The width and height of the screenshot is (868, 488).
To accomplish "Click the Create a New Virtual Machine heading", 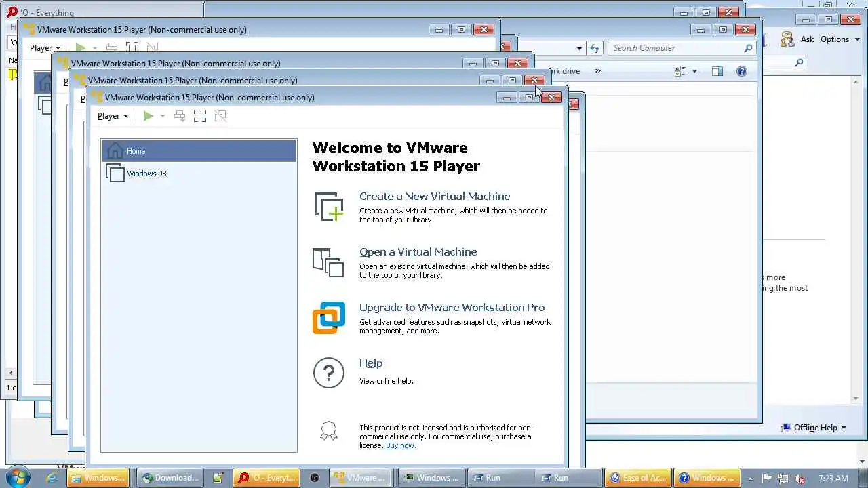I will (x=435, y=197).
